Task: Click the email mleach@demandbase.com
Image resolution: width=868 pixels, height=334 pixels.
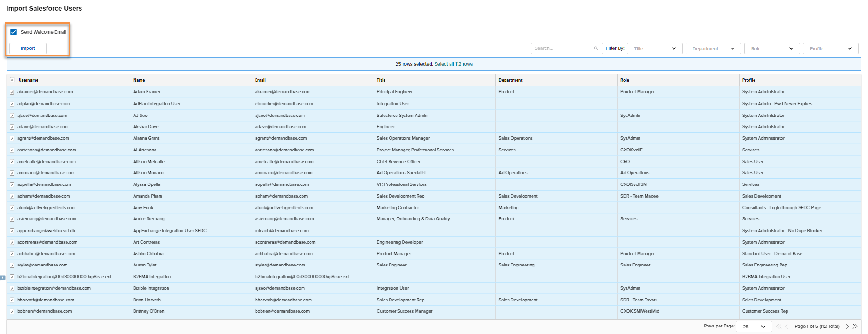Action: coord(282,231)
